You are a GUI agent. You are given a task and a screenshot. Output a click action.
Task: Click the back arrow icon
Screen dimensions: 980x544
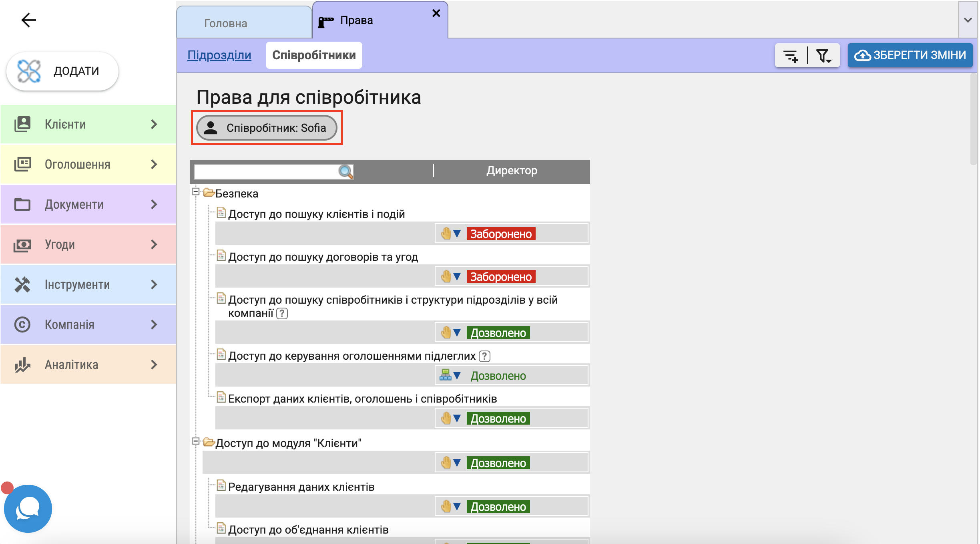tap(29, 20)
